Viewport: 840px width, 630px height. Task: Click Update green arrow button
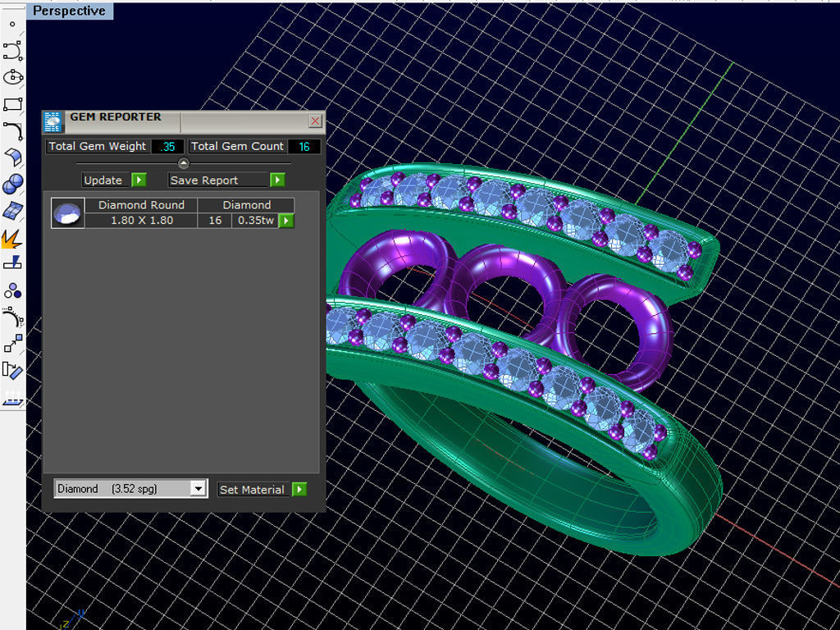pyautogui.click(x=139, y=180)
